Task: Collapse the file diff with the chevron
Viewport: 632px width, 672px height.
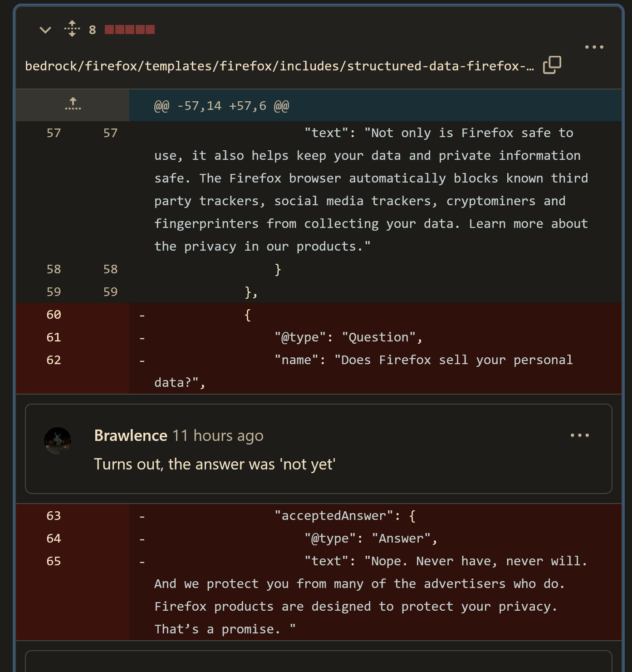Action: click(x=45, y=30)
